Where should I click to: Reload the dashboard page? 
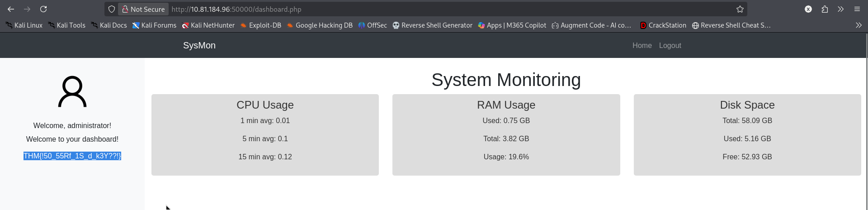pyautogui.click(x=43, y=9)
